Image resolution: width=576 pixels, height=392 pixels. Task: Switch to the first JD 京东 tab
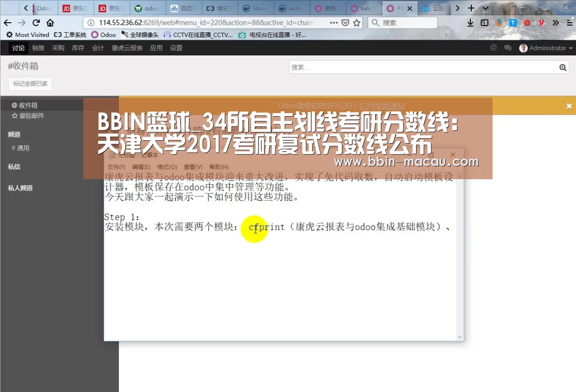[76, 8]
